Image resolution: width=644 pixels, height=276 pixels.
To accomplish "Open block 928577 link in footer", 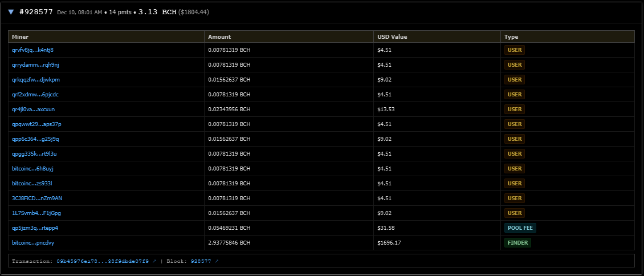I will pos(201,261).
